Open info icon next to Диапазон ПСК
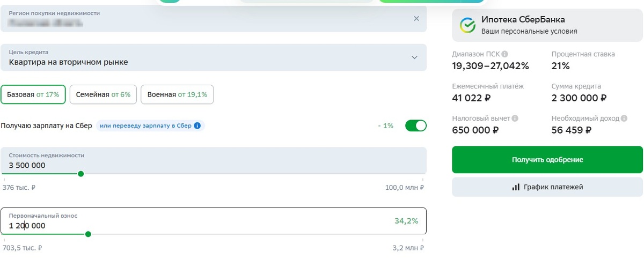This screenshot has width=644, height=259. click(504, 54)
